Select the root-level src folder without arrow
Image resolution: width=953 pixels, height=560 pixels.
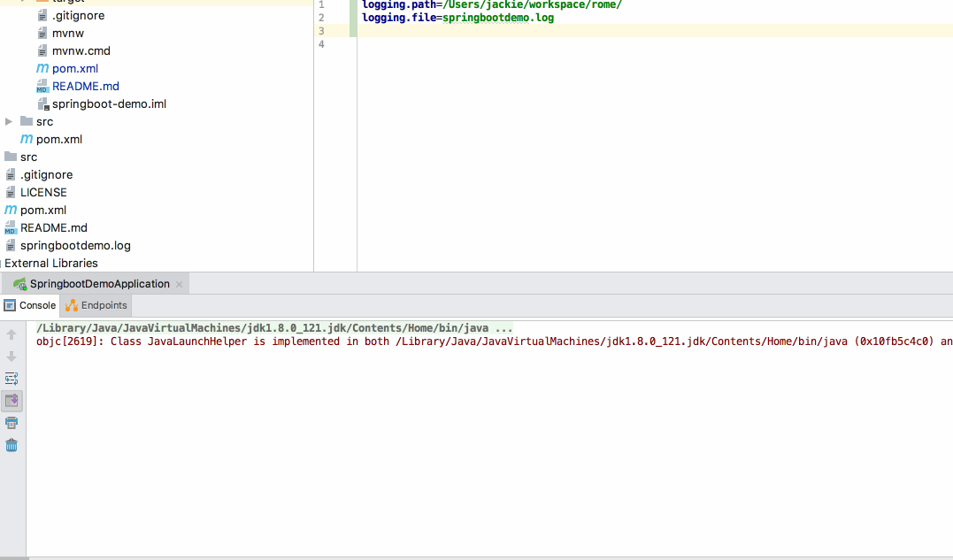pos(28,157)
